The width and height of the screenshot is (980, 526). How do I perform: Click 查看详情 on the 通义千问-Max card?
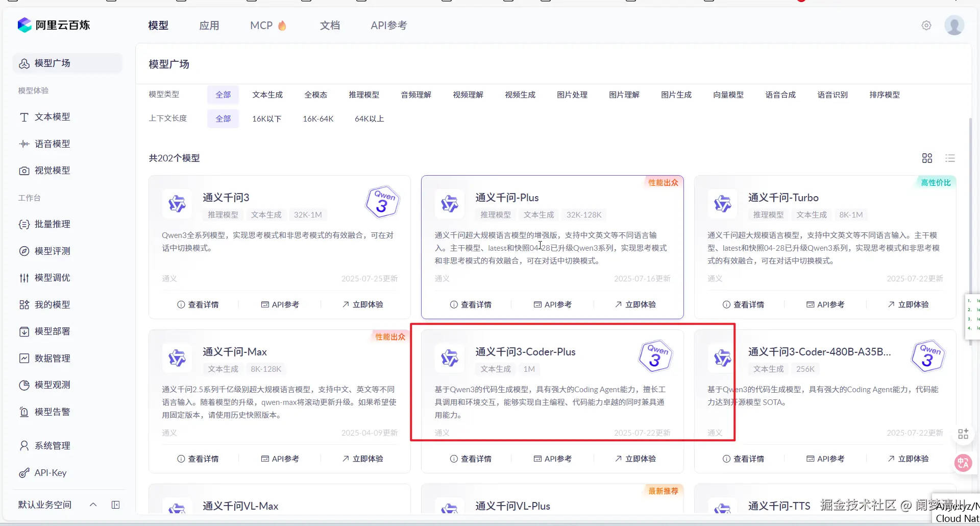(x=198, y=459)
